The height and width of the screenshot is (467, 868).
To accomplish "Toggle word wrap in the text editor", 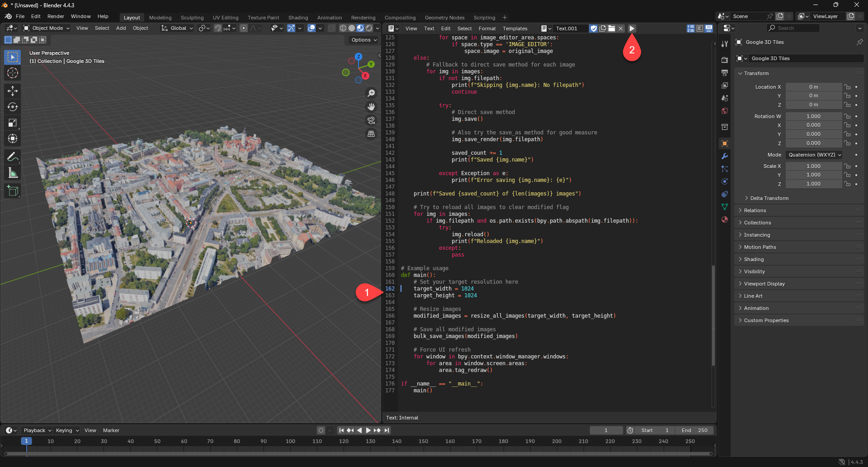I will [700, 29].
